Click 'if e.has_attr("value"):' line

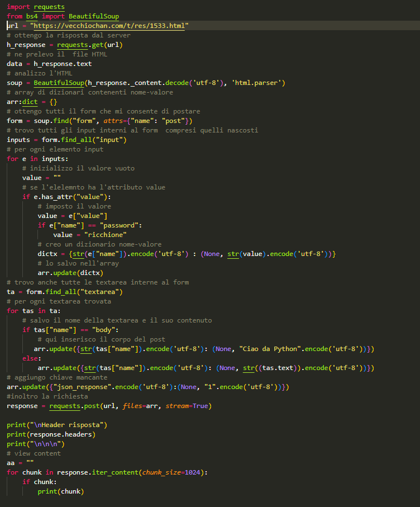[66, 197]
